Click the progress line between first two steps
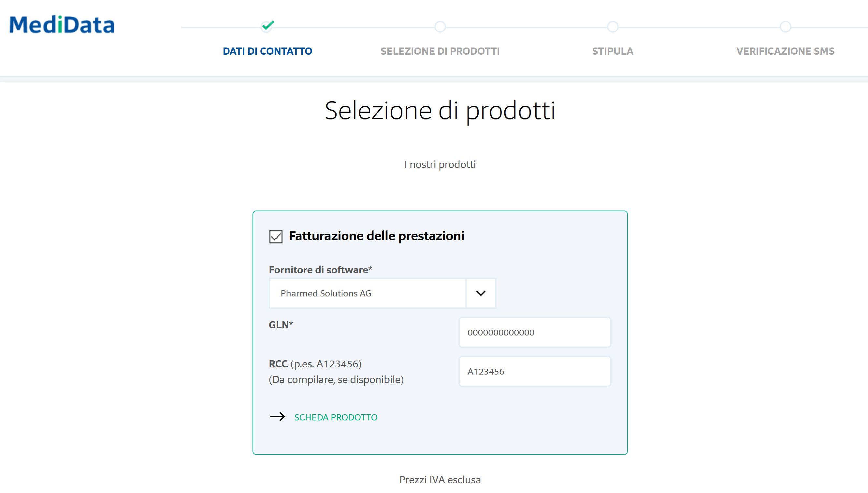The height and width of the screenshot is (493, 868). pos(354,27)
